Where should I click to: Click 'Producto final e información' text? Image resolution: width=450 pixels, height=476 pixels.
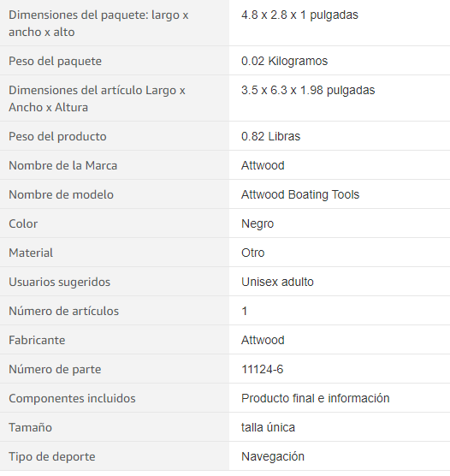[316, 398]
